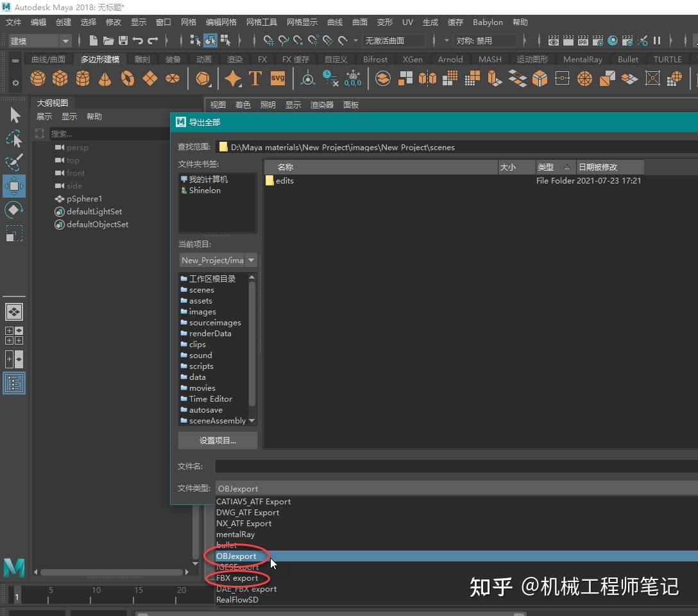The image size is (698, 616).
Task: Click the 查找范围 path field
Action: 457,147
